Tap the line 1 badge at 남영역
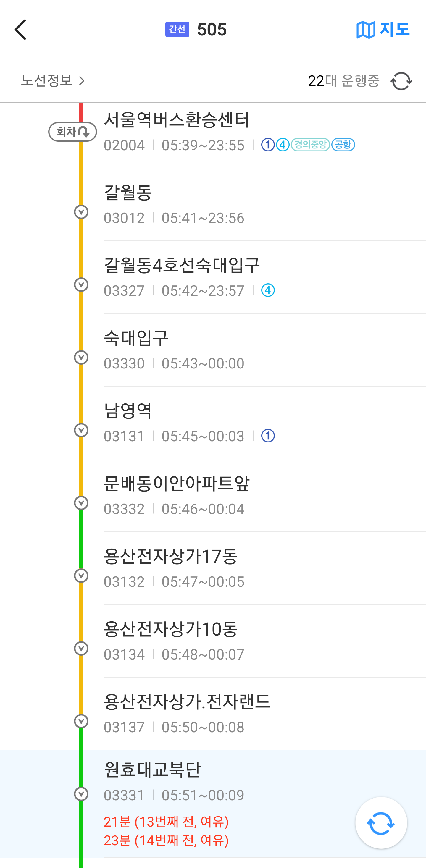The image size is (426, 868). coord(268,436)
